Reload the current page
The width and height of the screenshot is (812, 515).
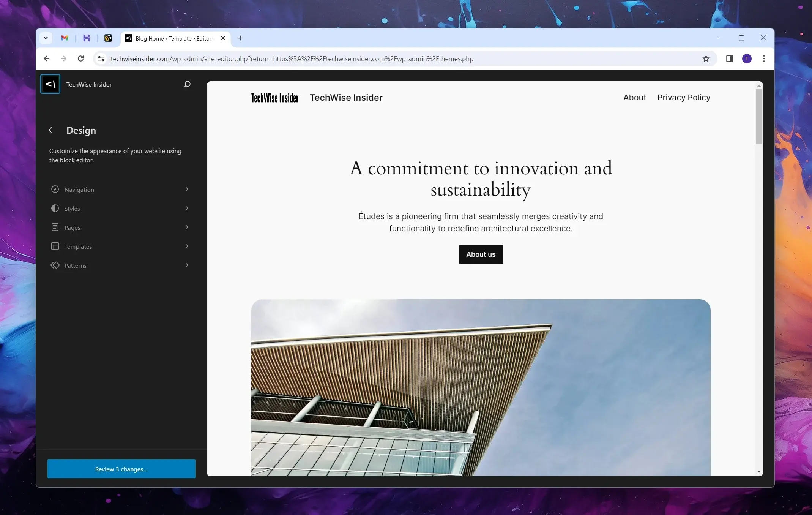click(80, 58)
